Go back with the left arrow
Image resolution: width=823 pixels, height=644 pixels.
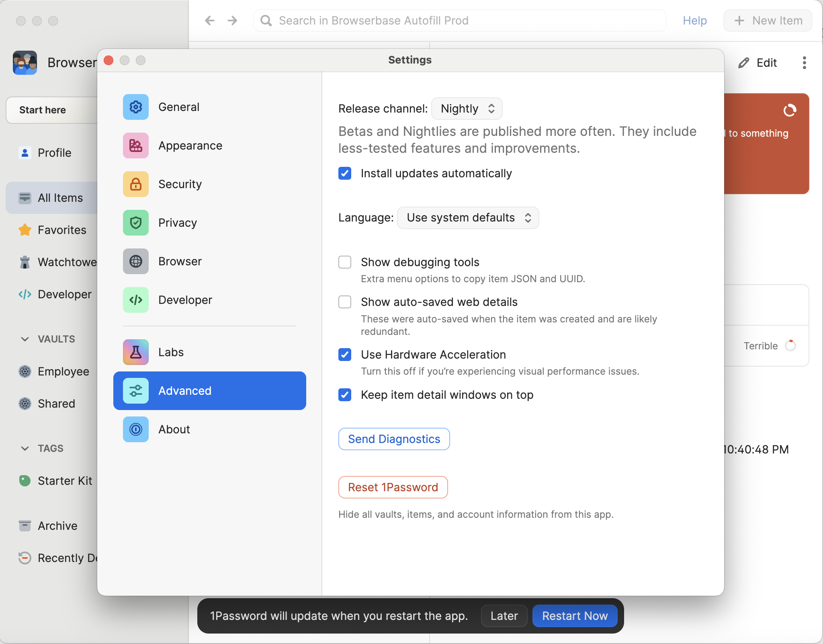click(x=210, y=21)
